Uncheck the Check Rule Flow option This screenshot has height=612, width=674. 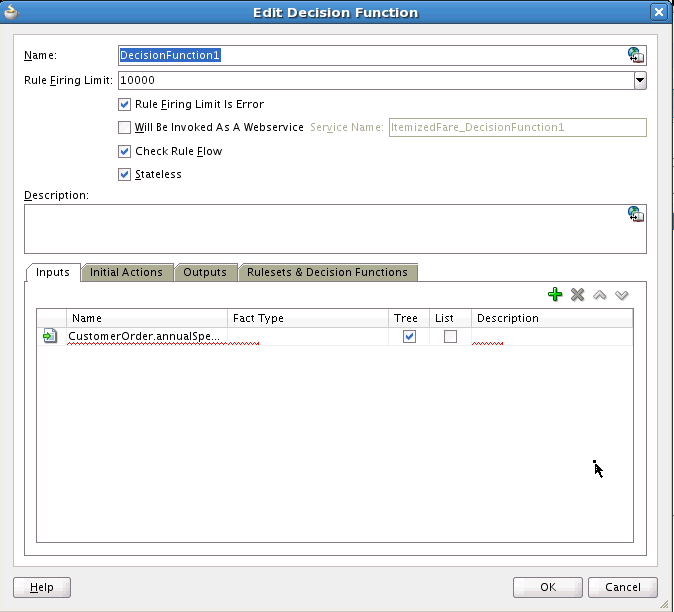(x=125, y=152)
